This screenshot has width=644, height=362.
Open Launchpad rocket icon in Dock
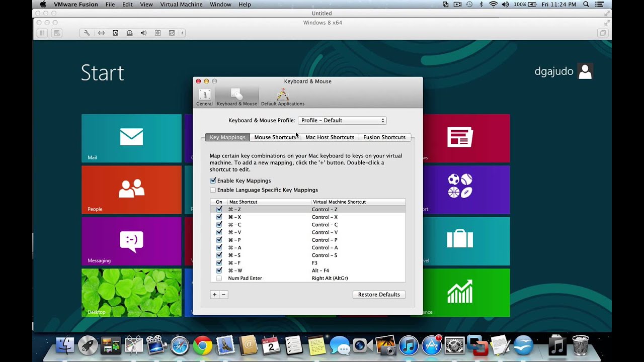(x=88, y=345)
